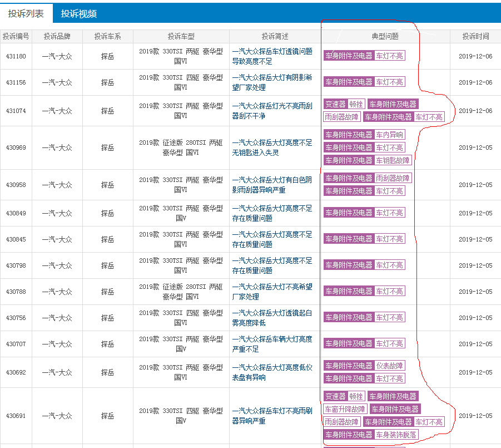This screenshot has width=501, height=448.
Task: Click the 车钥匙故障 tag in row 430969
Action: tap(393, 160)
